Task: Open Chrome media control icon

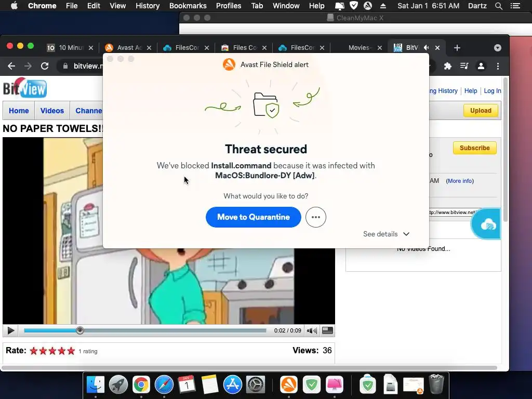Action: point(464,66)
